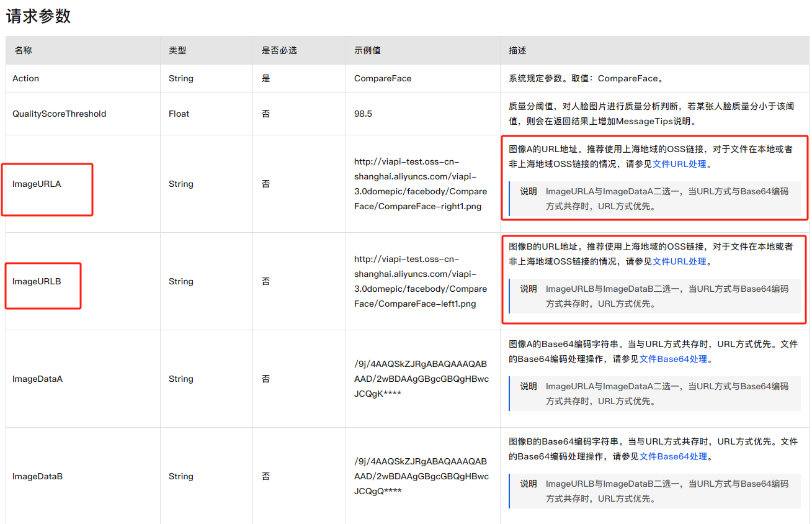Click the Float type cell
812x524 pixels.
(179, 114)
